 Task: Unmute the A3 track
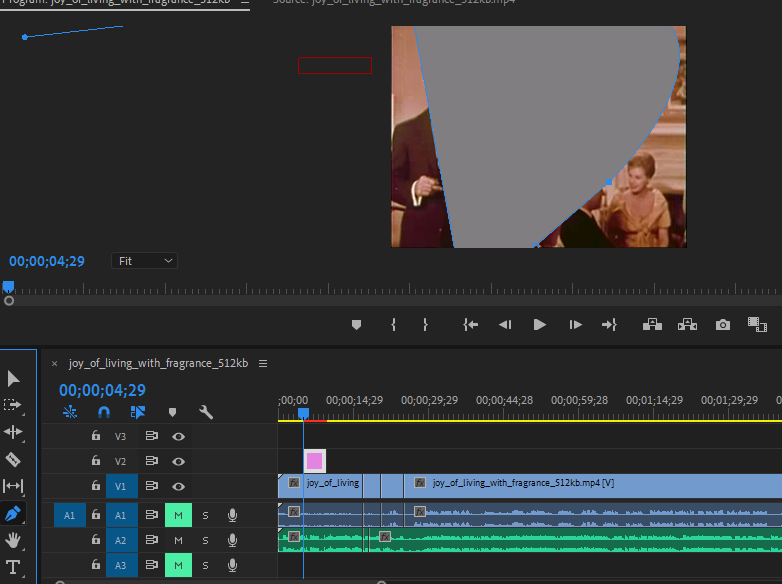[178, 565]
